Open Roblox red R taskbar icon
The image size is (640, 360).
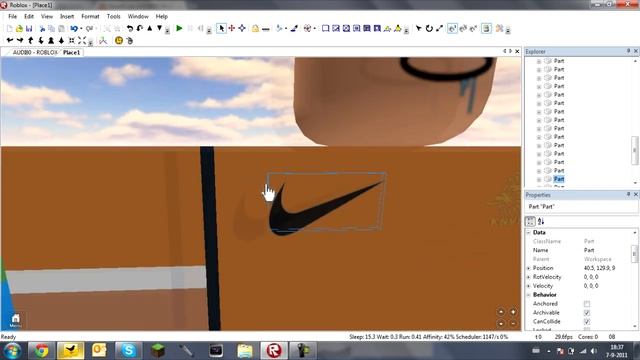(x=274, y=351)
